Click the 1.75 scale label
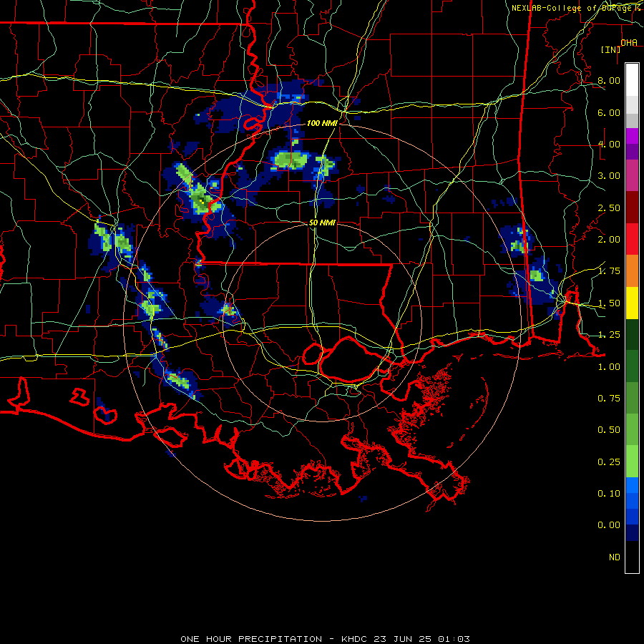This screenshot has height=644, width=644. pyautogui.click(x=609, y=271)
